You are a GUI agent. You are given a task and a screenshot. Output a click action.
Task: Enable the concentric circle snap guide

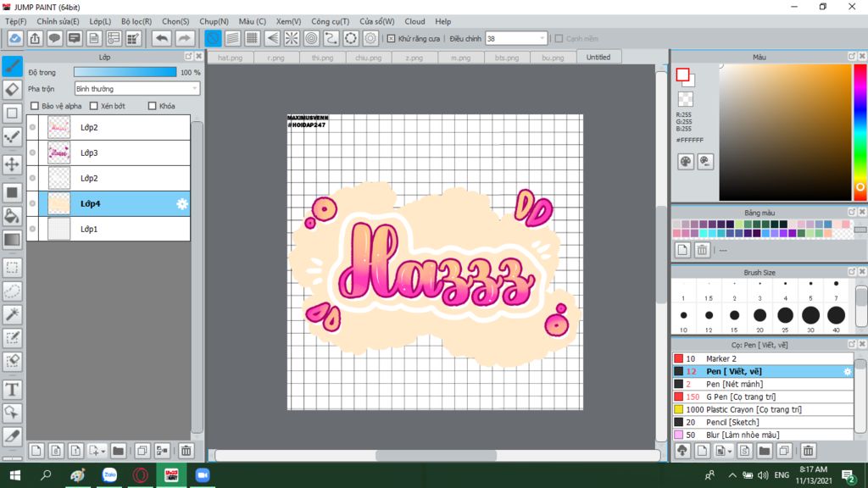click(311, 38)
